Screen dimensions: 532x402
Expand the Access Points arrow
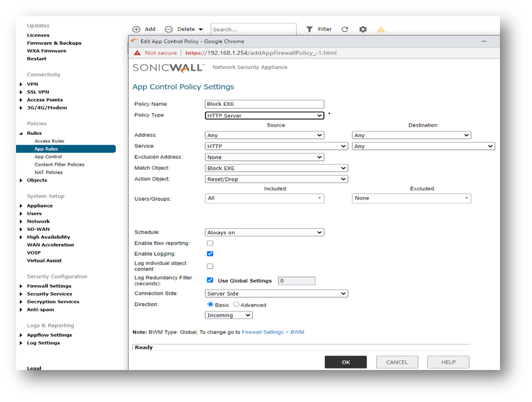(x=21, y=100)
